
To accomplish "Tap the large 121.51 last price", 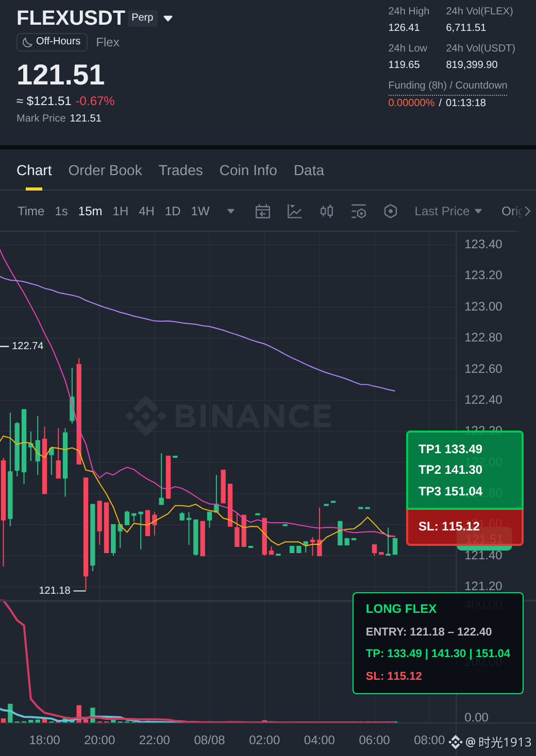I will coord(61,75).
